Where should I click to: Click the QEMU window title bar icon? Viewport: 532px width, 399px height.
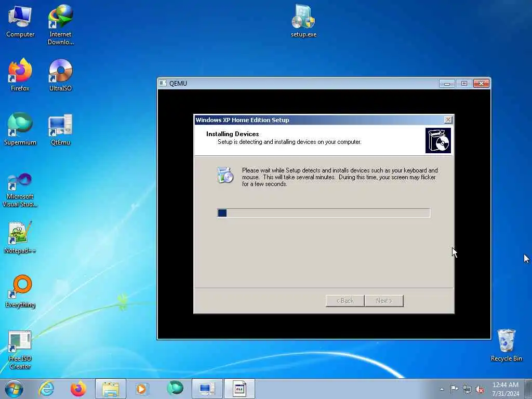pyautogui.click(x=163, y=83)
